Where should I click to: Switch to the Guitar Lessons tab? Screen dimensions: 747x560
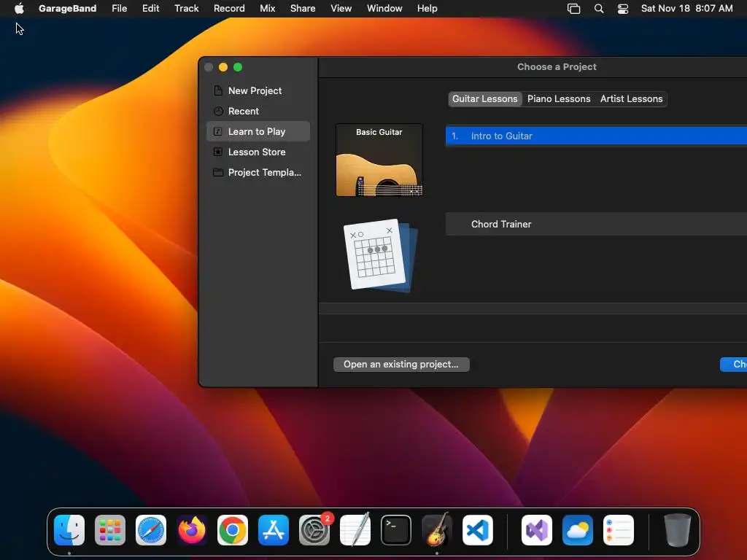pos(484,98)
